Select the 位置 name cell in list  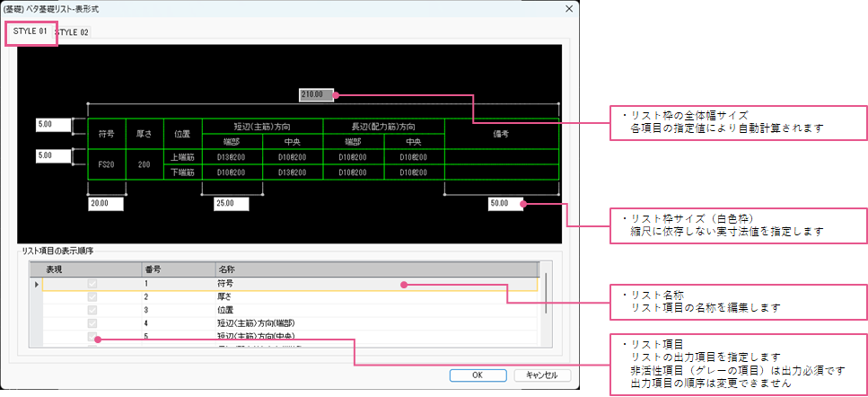coord(376,310)
